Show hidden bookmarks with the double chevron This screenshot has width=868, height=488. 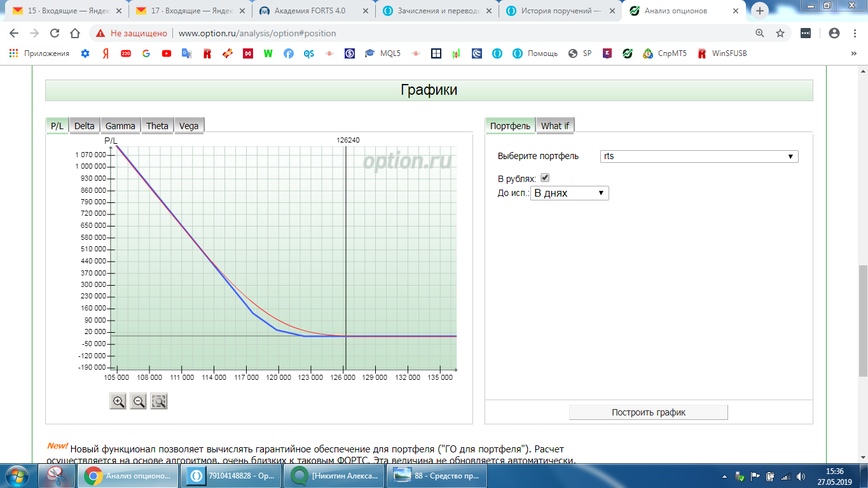click(x=853, y=53)
